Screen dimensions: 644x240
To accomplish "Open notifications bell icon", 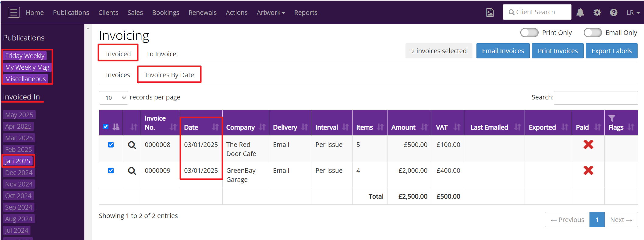I will (580, 12).
